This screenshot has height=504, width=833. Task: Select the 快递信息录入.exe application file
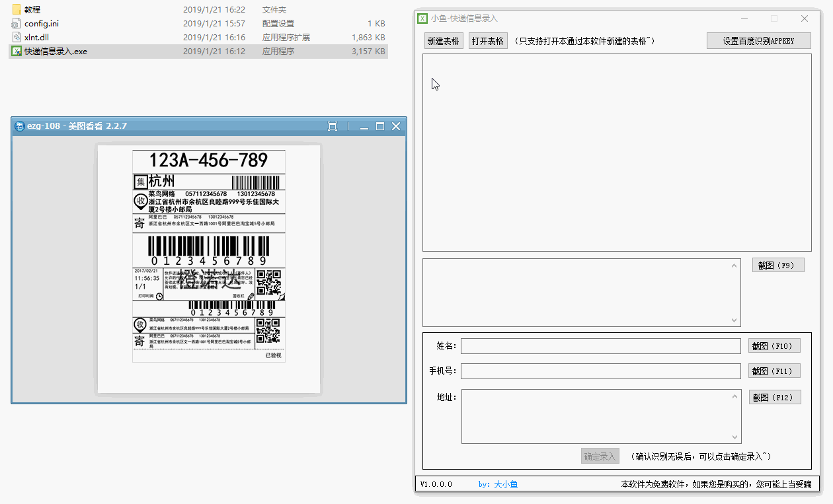[55, 52]
